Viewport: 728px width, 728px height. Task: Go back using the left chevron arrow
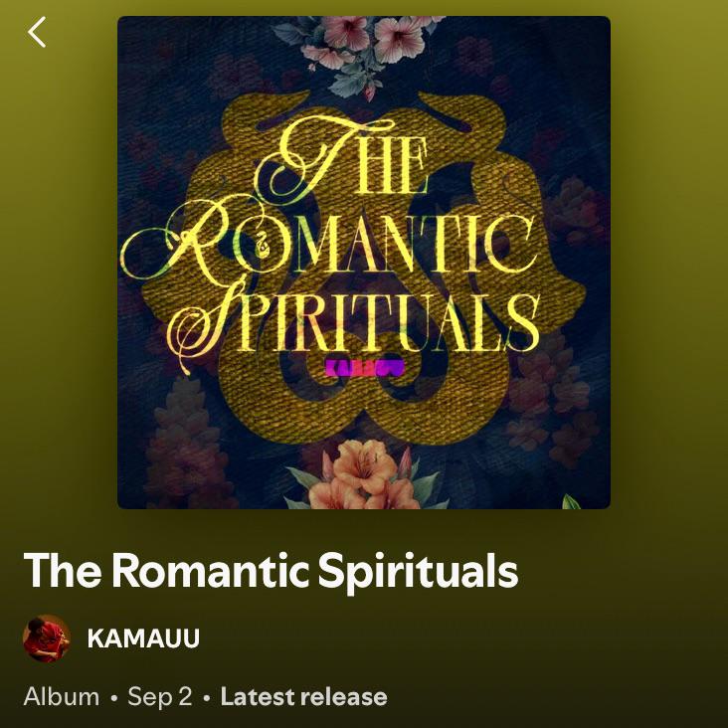pos(37,32)
